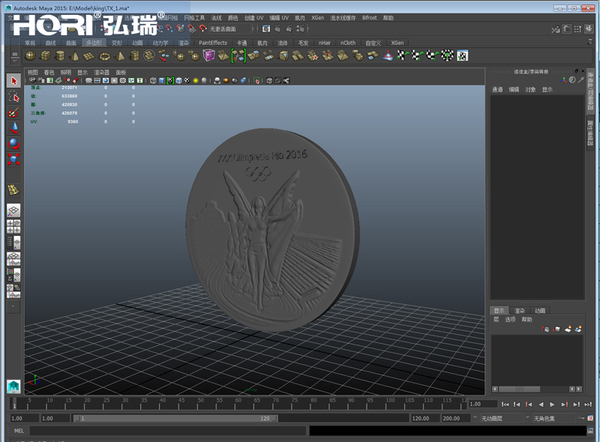The height and width of the screenshot is (442, 600).
Task: Toggle the magnet snap icon on status line
Action: point(203,29)
